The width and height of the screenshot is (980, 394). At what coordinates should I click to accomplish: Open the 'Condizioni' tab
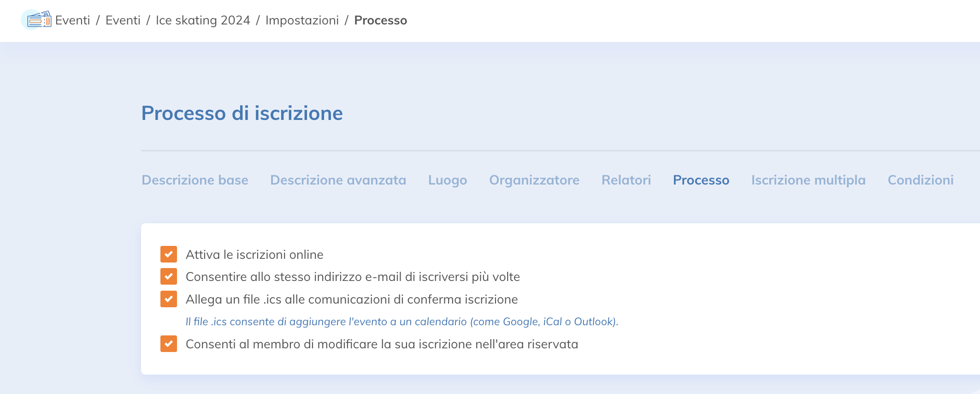[920, 180]
